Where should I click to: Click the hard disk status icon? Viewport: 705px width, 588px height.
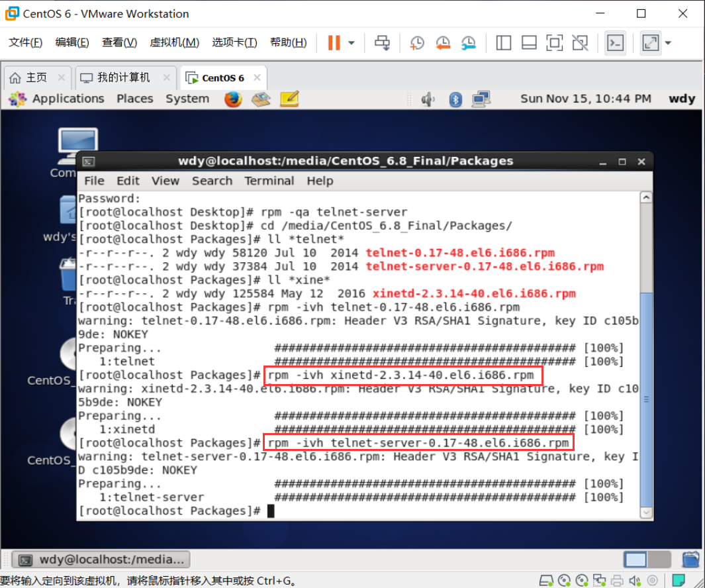pos(546,581)
